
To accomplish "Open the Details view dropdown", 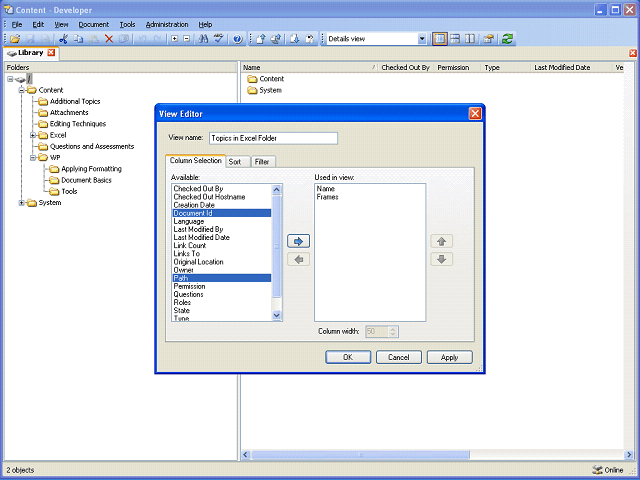I will 422,39.
